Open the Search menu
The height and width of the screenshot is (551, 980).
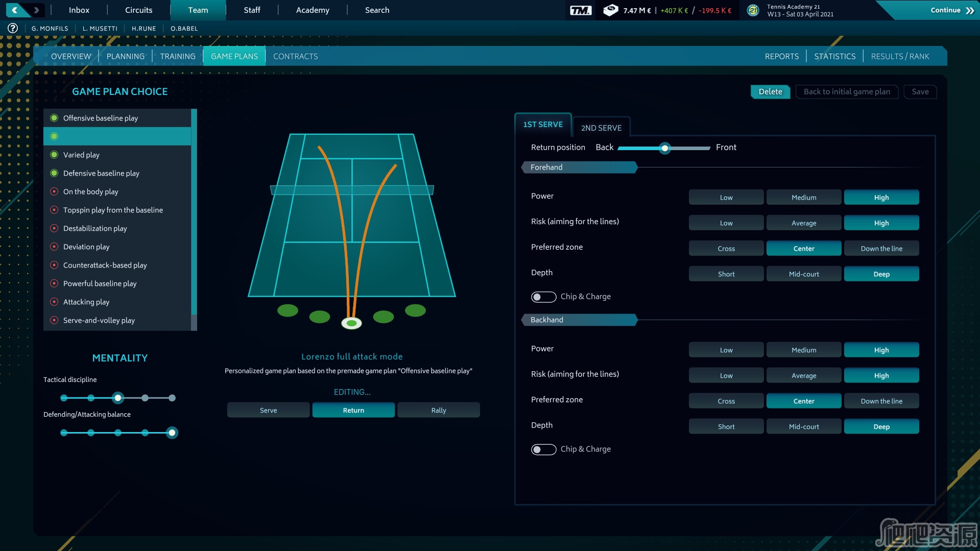[377, 10]
